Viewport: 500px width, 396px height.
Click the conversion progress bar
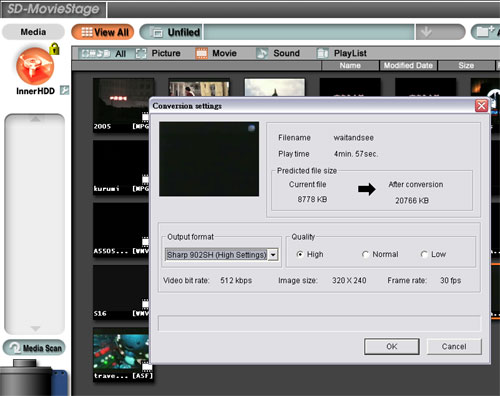[x=319, y=323]
